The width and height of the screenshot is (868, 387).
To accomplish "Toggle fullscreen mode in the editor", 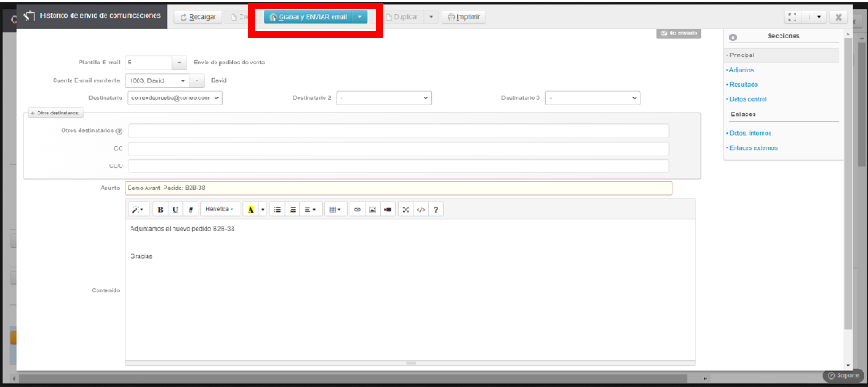I will coord(405,209).
